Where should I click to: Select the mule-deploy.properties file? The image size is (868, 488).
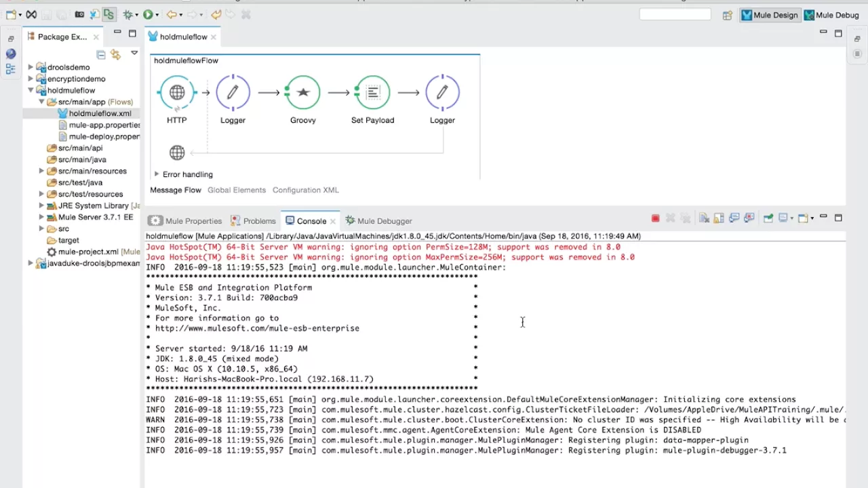[99, 136]
